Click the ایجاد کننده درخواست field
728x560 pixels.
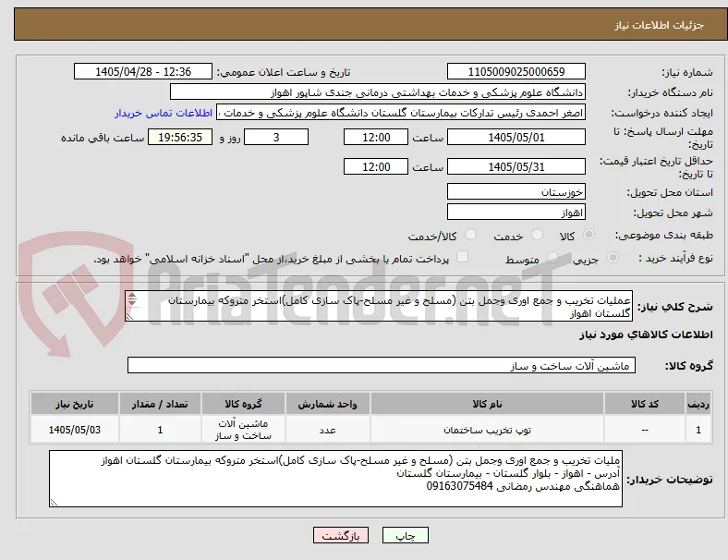tap(401, 113)
